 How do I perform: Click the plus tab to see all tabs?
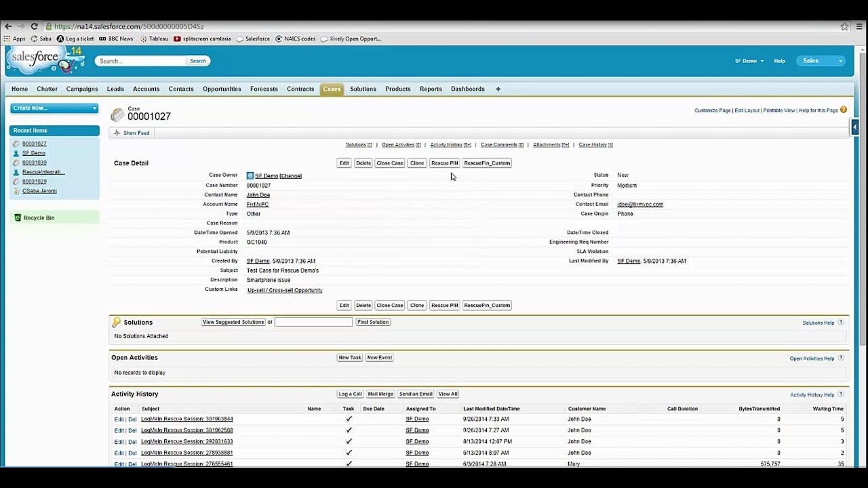pyautogui.click(x=498, y=89)
